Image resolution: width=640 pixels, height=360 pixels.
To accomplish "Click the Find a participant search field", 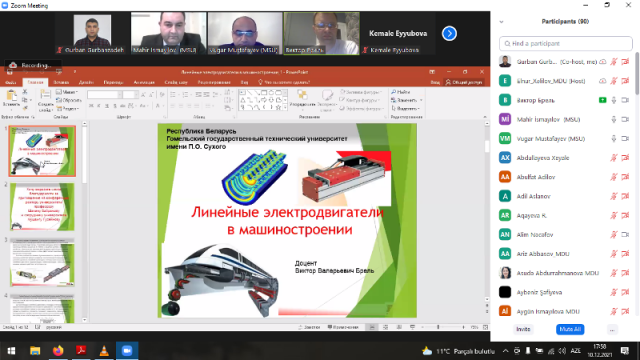I will [x=566, y=43].
